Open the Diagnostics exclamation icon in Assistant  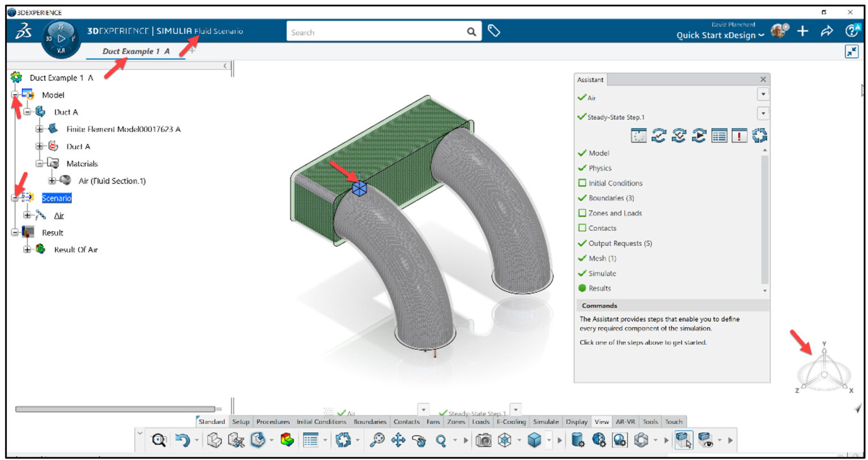click(739, 136)
